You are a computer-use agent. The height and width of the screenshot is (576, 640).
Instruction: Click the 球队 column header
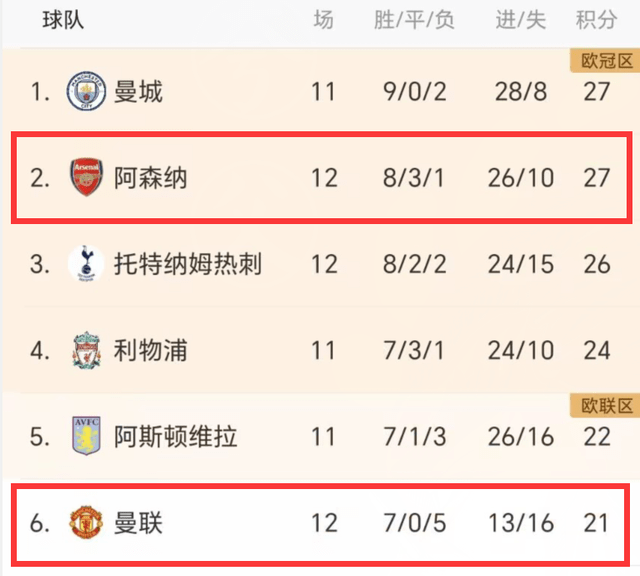tap(63, 20)
